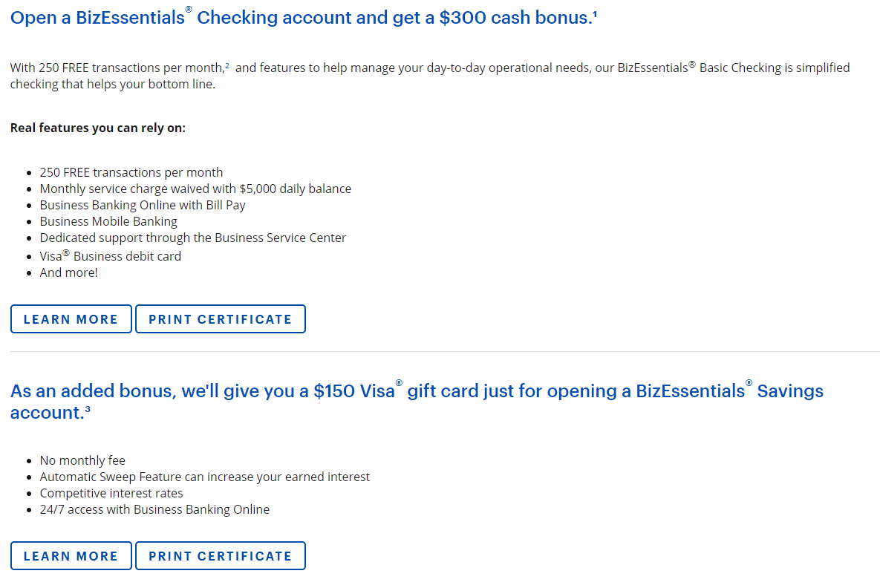This screenshot has height=588, width=880.
Task: Click the 'Business Mobile Banking' bullet item
Action: click(x=108, y=221)
